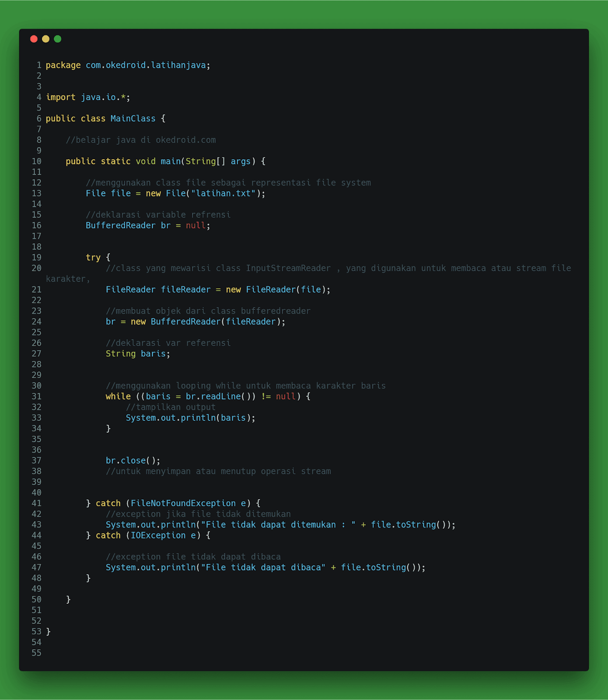Click string "File tidak dapat ditemukan : "
The height and width of the screenshot is (700, 608).
278,525
